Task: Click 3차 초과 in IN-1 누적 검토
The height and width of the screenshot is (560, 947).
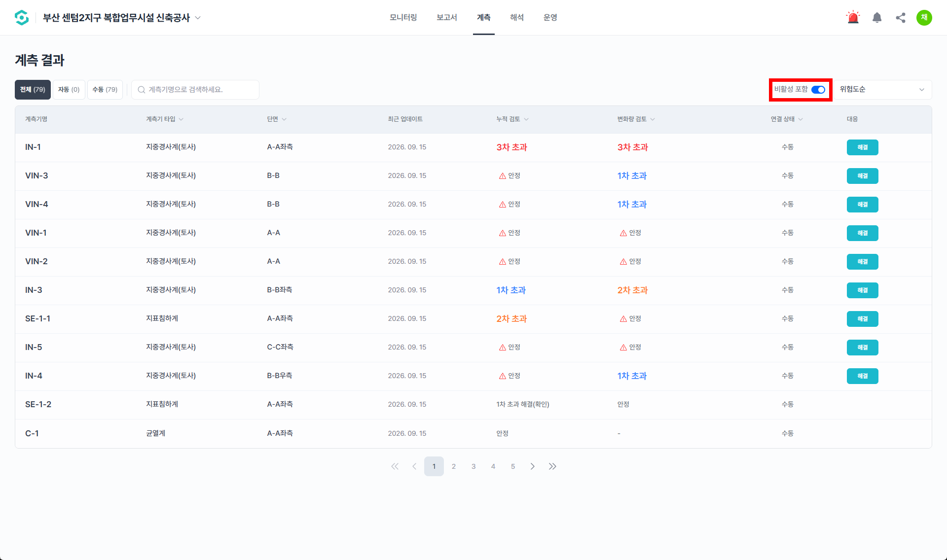Action: [512, 147]
